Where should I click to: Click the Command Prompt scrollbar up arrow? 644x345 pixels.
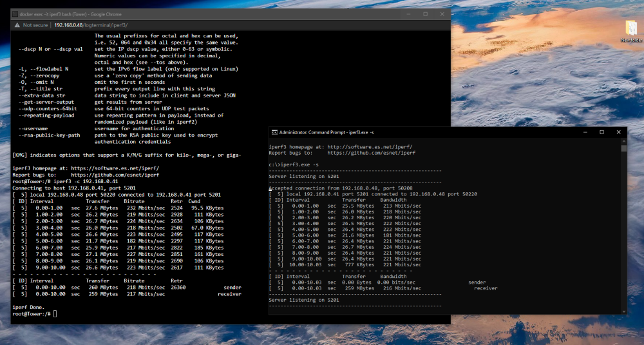[624, 141]
